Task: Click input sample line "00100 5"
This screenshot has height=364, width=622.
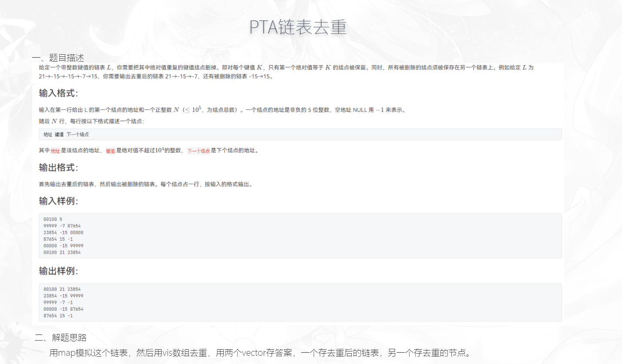Action: pyautogui.click(x=53, y=219)
